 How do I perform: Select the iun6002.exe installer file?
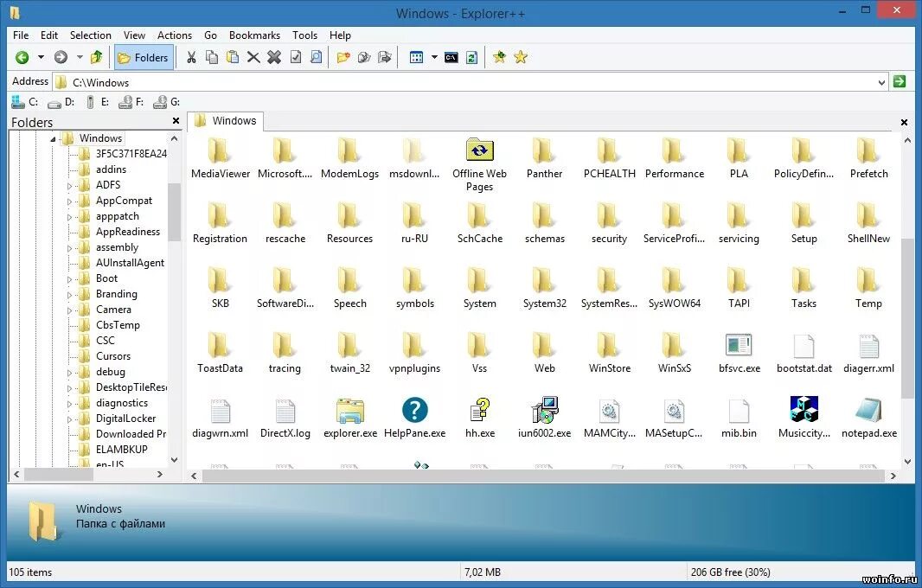[x=545, y=418]
